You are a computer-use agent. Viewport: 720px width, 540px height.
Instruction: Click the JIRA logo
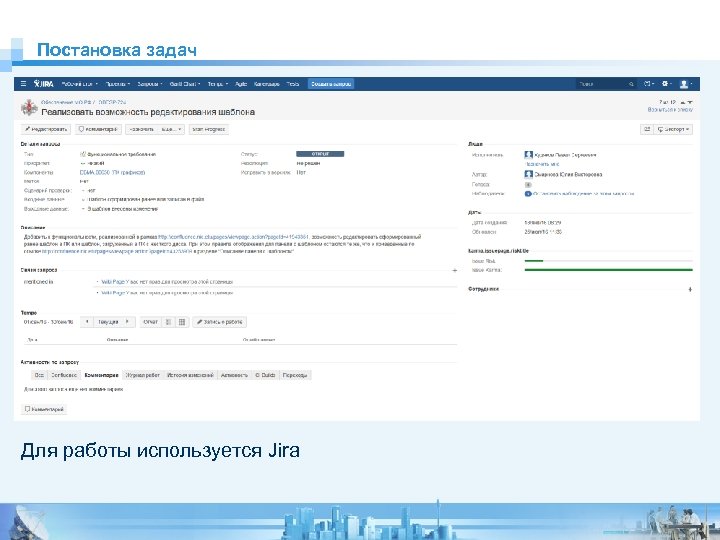[x=44, y=84]
